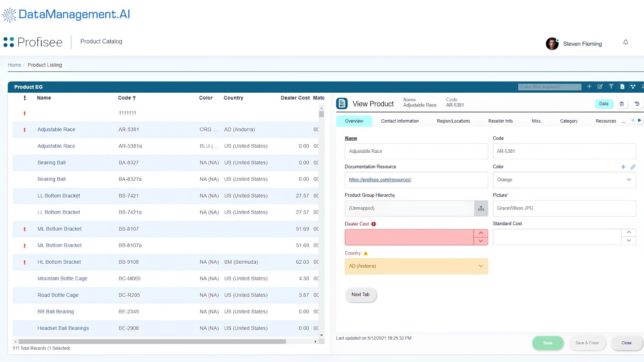Click the DataManagement.AI logo
Image resolution: width=644 pixels, height=362 pixels.
[66, 14]
